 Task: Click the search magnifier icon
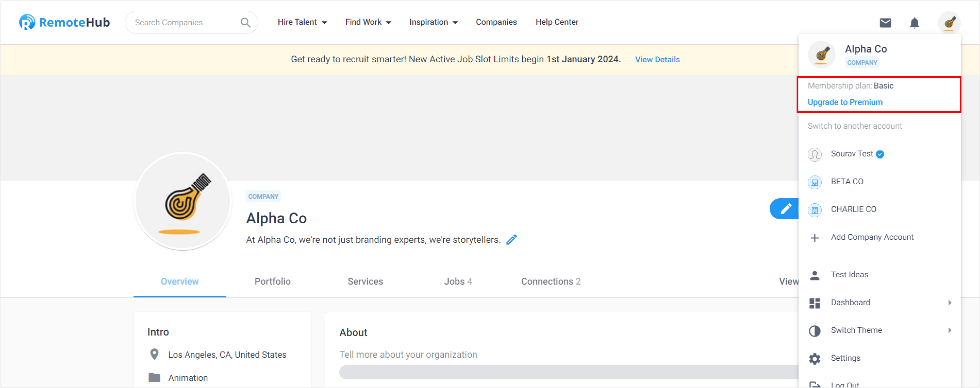[245, 23]
